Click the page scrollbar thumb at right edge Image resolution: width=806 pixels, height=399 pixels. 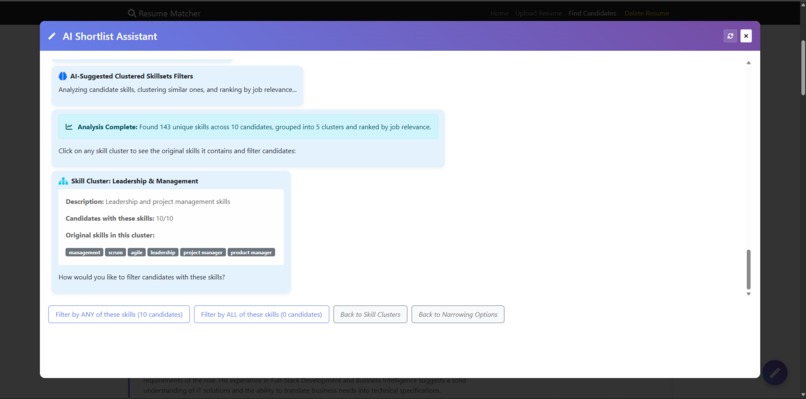803,67
